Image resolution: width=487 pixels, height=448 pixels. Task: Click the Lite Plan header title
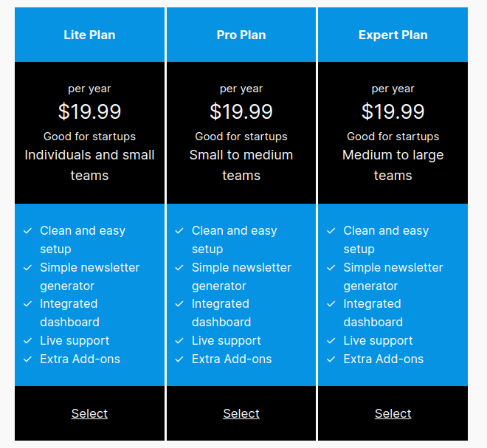pyautogui.click(x=89, y=35)
